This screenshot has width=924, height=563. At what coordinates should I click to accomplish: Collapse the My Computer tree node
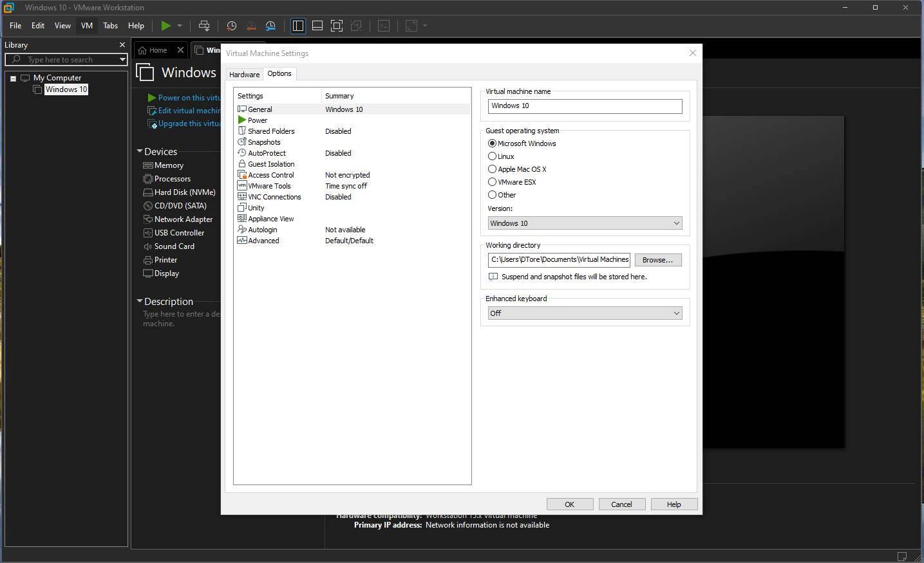pos(13,78)
